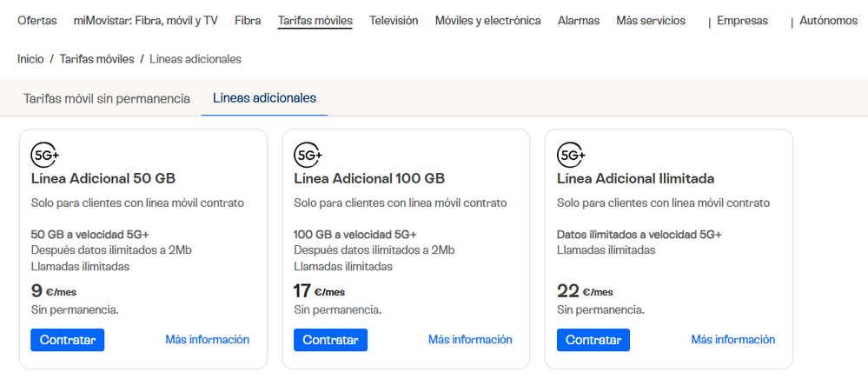
Task: Click the 5G+ icon on the 50 GB plan
Action: (44, 155)
